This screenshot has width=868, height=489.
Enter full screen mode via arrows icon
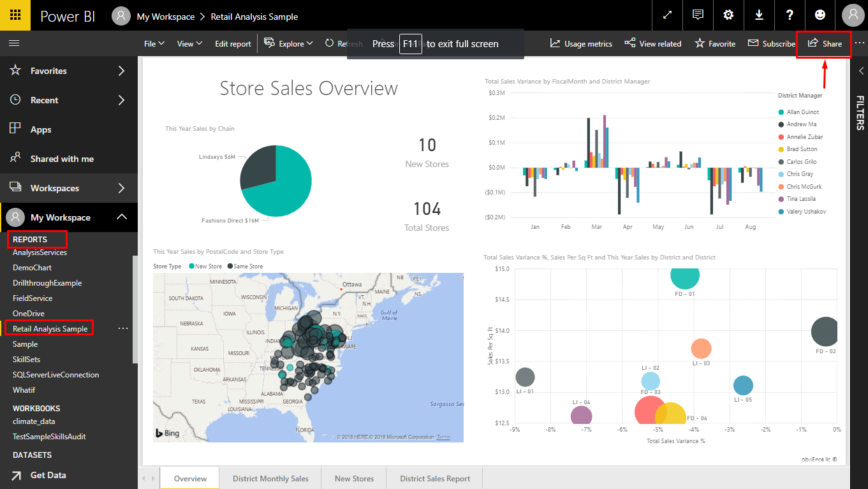pos(668,15)
